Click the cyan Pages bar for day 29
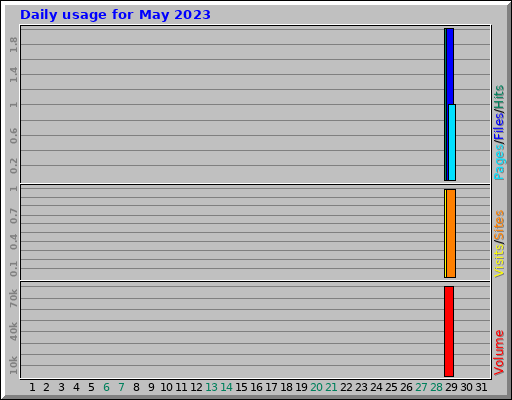 click(452, 143)
